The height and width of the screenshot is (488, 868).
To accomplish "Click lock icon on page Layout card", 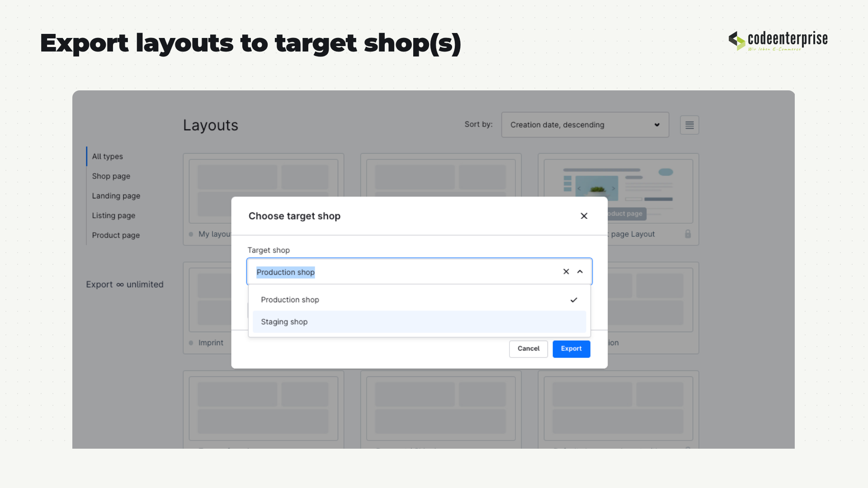I will click(688, 234).
